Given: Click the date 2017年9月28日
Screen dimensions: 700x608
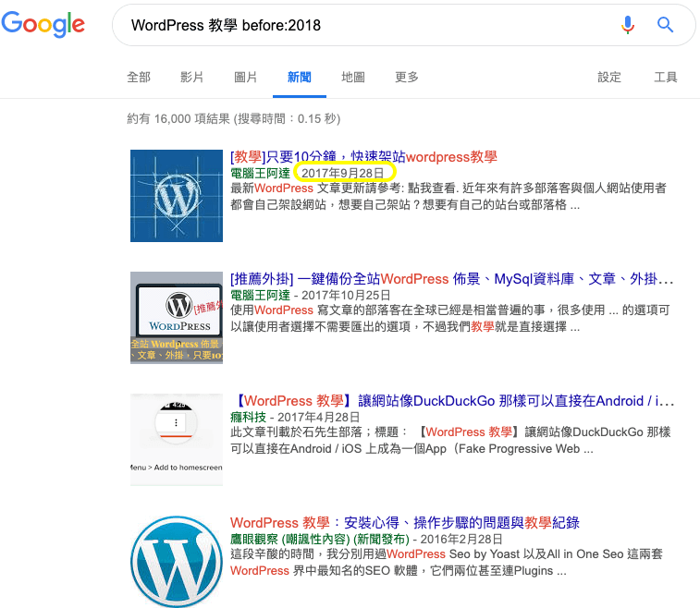Looking at the screenshot, I should coord(343,173).
